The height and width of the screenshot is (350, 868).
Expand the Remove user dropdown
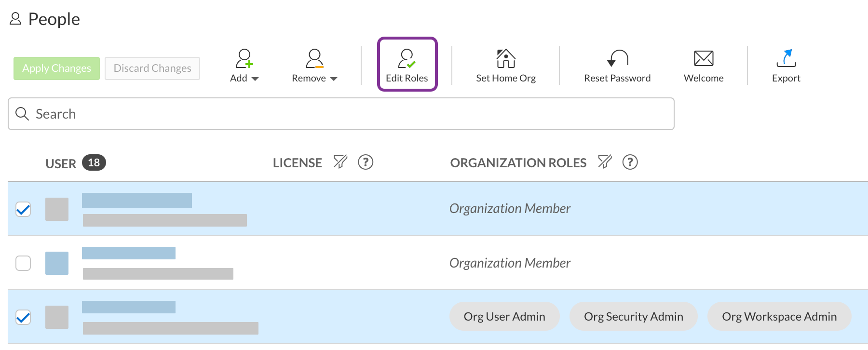coord(314,66)
